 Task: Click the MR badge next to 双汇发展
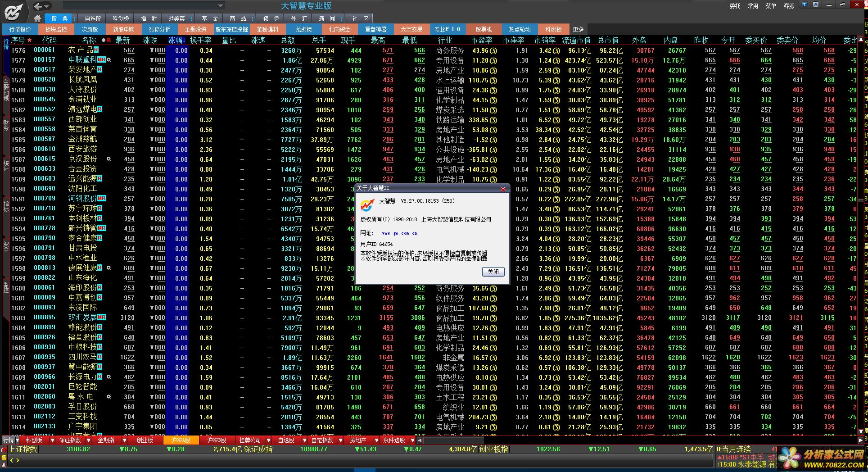pyautogui.click(x=102, y=318)
